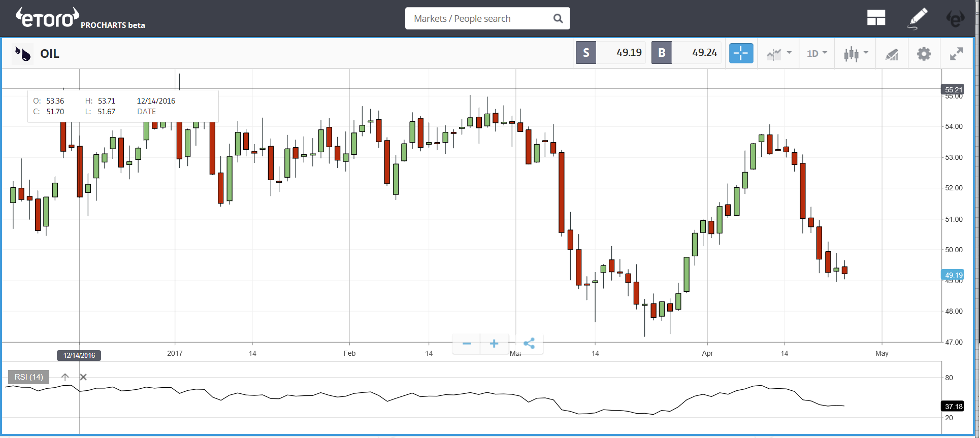Open the compare chart dropdown
Viewport: 980px width, 438px height.
[779, 53]
